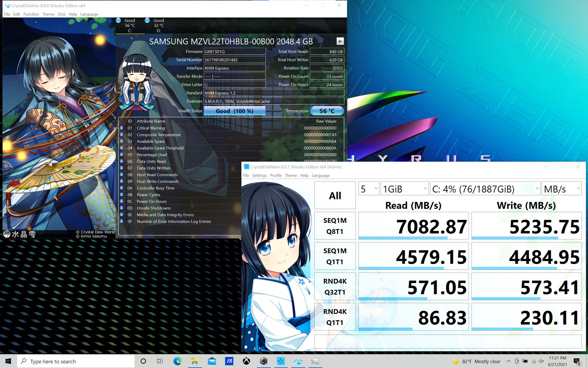Open File Explorer from the taskbar
588x368 pixels.
coord(195,361)
